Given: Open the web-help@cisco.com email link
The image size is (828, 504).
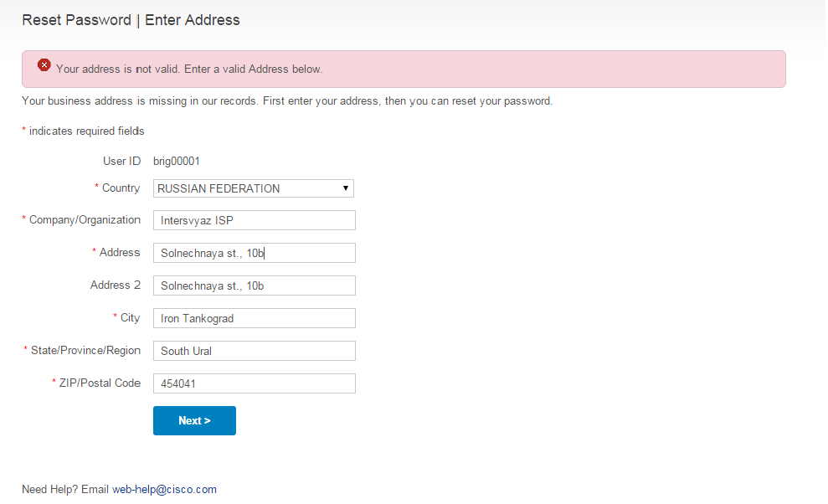Looking at the screenshot, I should pos(164,489).
